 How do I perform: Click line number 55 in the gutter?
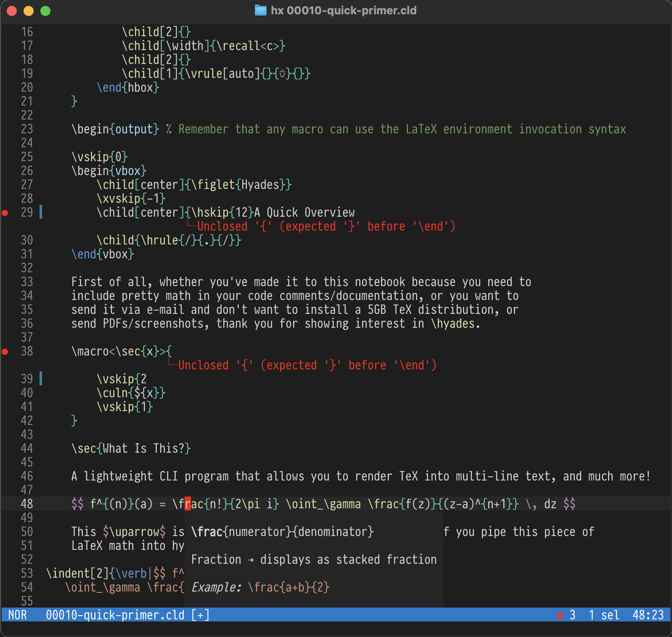pos(27,601)
